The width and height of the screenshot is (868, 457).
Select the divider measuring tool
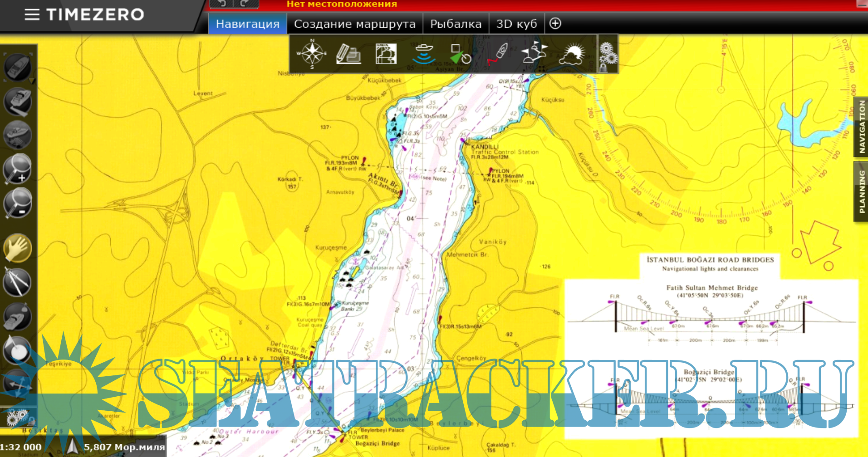pyautogui.click(x=17, y=282)
